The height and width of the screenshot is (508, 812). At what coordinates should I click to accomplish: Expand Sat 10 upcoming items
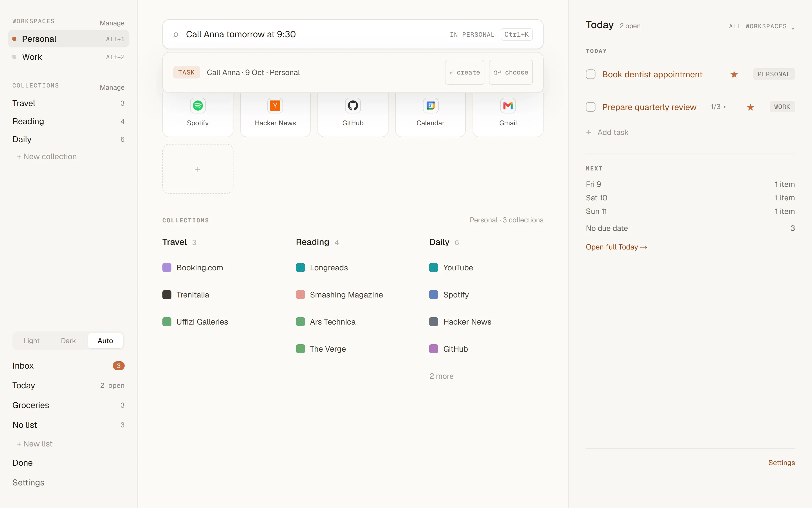point(690,198)
